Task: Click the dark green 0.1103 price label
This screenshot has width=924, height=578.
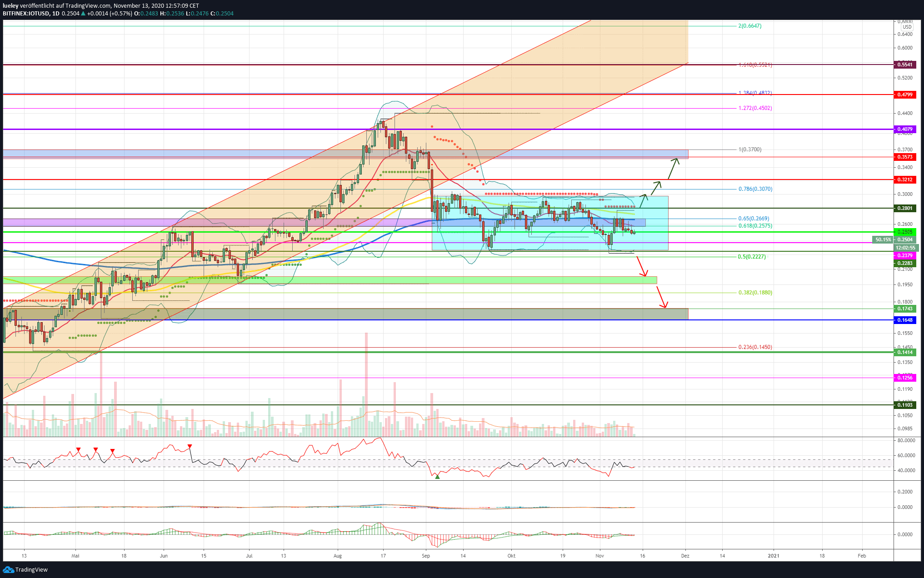Action: pyautogui.click(x=904, y=405)
